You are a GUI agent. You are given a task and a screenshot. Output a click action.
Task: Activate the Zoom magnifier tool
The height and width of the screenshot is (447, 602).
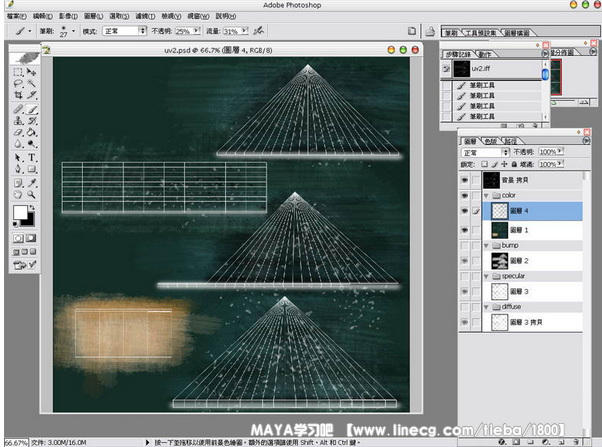click(x=32, y=194)
